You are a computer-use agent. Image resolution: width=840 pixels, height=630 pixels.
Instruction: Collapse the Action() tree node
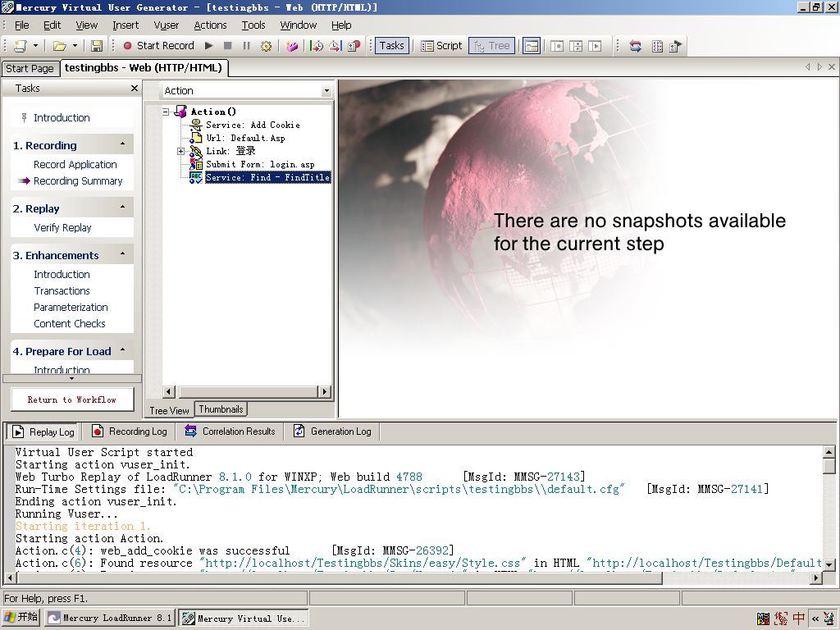tap(166, 112)
